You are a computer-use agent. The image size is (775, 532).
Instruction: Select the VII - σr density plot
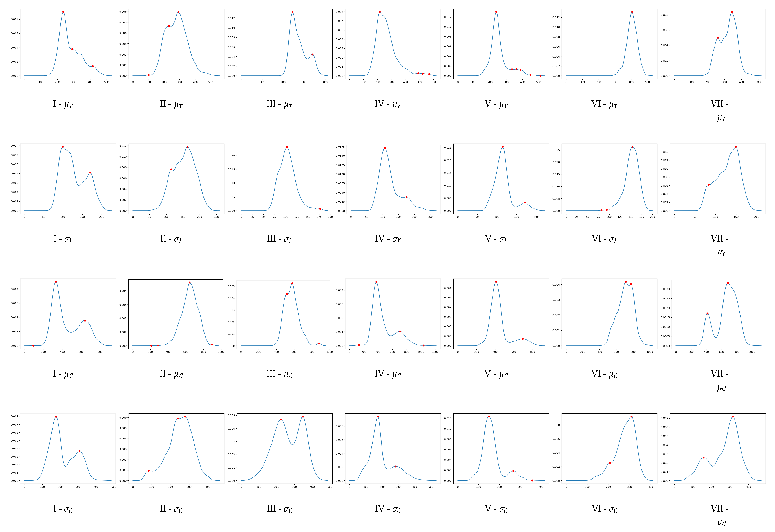pos(718,178)
